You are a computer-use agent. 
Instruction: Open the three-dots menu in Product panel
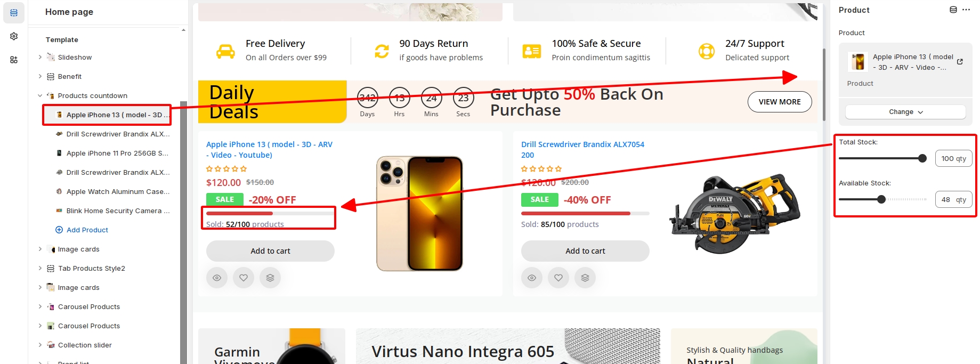[x=966, y=10]
